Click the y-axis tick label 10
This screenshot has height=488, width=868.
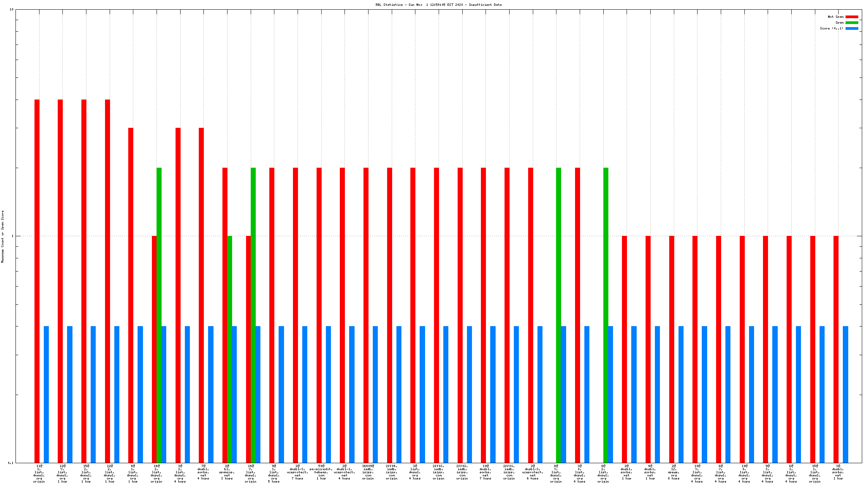[x=12, y=10]
